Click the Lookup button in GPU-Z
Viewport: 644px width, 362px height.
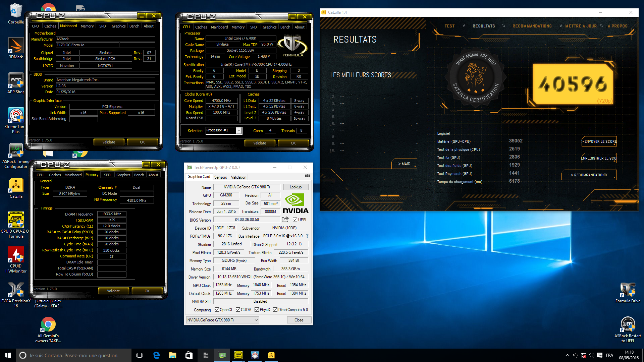tap(296, 187)
